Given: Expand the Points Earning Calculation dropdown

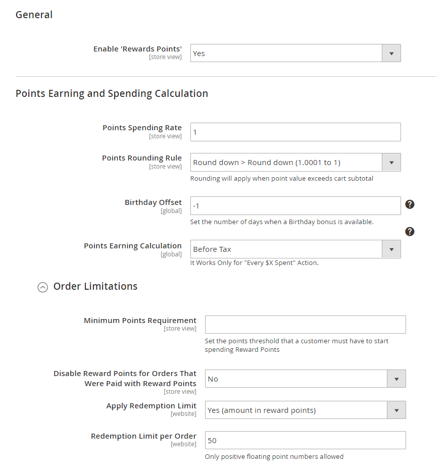Looking at the screenshot, I should pyautogui.click(x=286, y=249).
